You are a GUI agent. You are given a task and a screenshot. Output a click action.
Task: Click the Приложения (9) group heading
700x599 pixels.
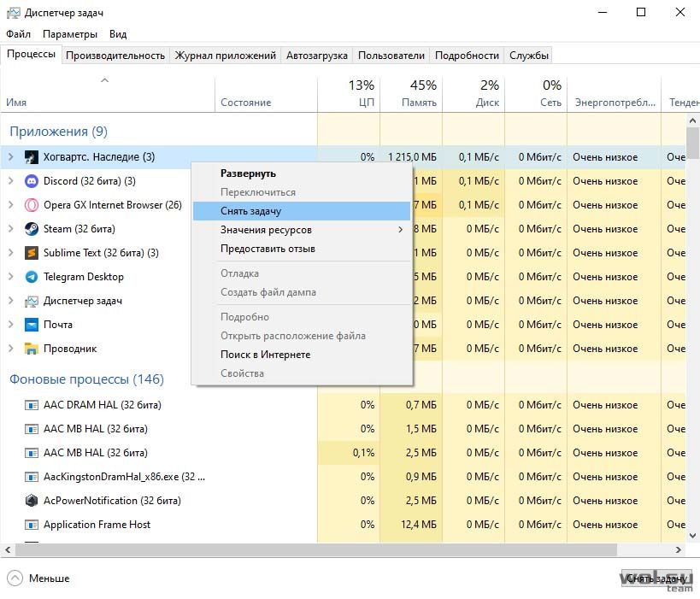(58, 132)
